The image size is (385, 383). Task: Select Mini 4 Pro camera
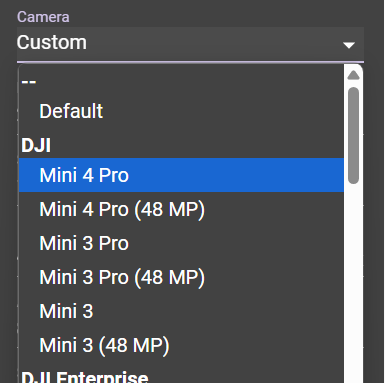(181, 175)
